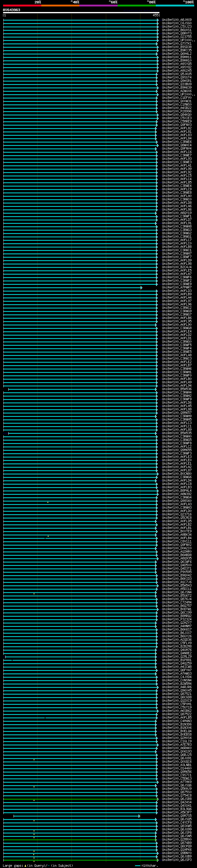Select label UniRef100_C1EFV0
Viewport: 197px width, 868px height.
177,98
